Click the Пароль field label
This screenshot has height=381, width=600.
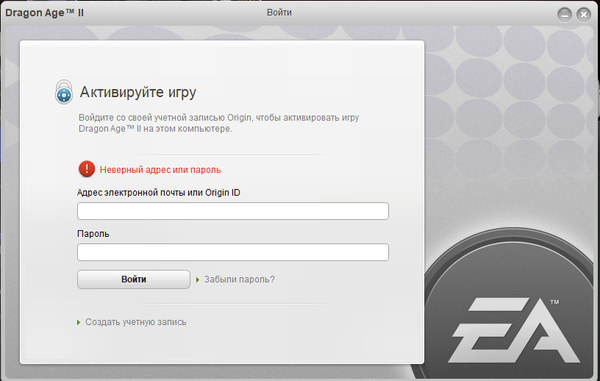[93, 234]
